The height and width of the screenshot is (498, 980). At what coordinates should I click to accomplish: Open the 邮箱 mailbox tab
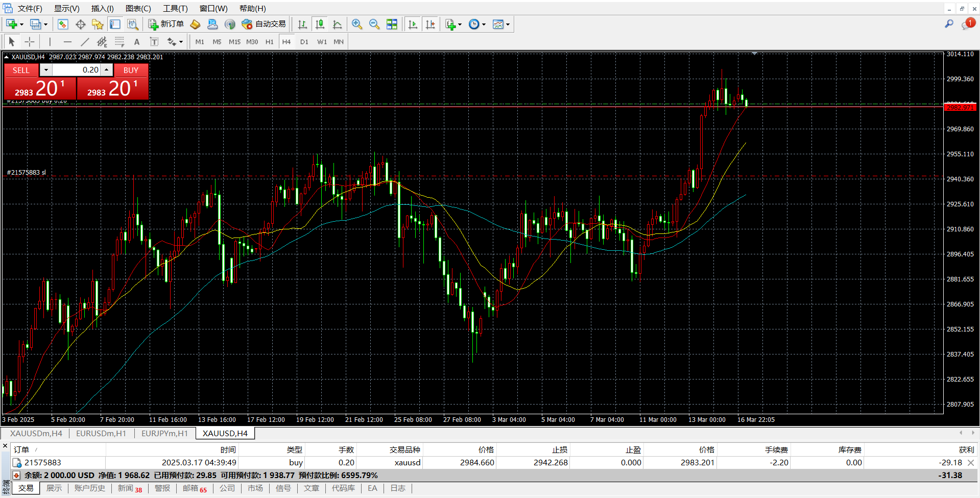(195, 488)
